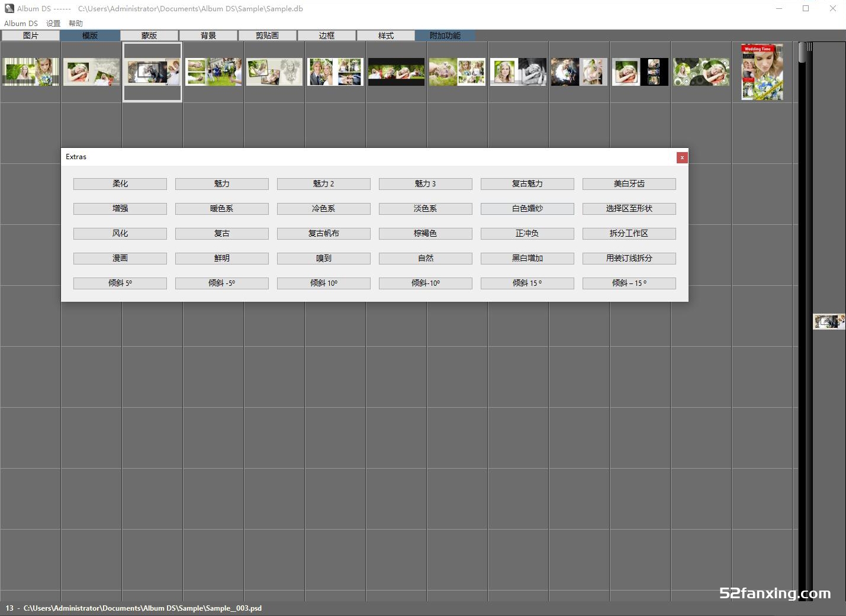Click the 黑白增加 button
Screen dimensions: 846x616
tap(527, 259)
